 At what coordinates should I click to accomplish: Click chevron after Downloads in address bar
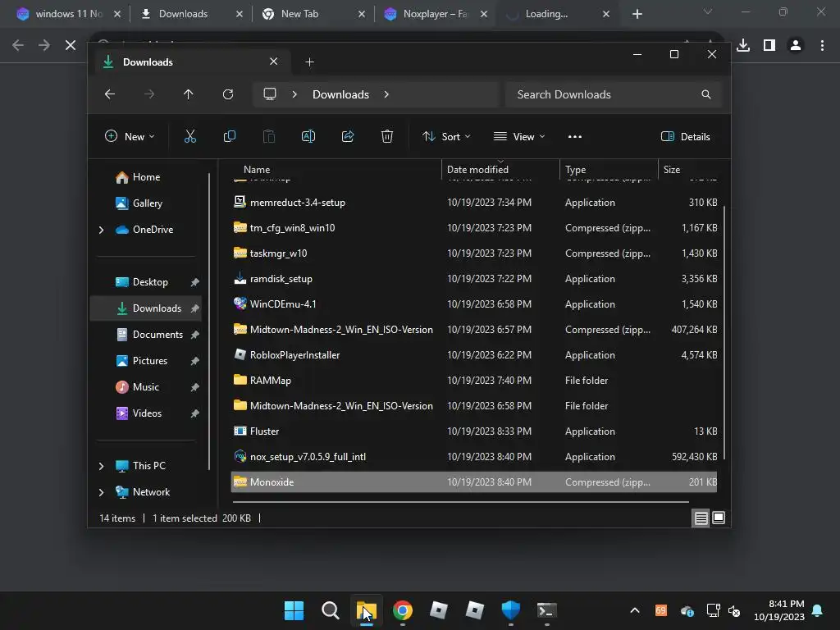pyautogui.click(x=386, y=94)
